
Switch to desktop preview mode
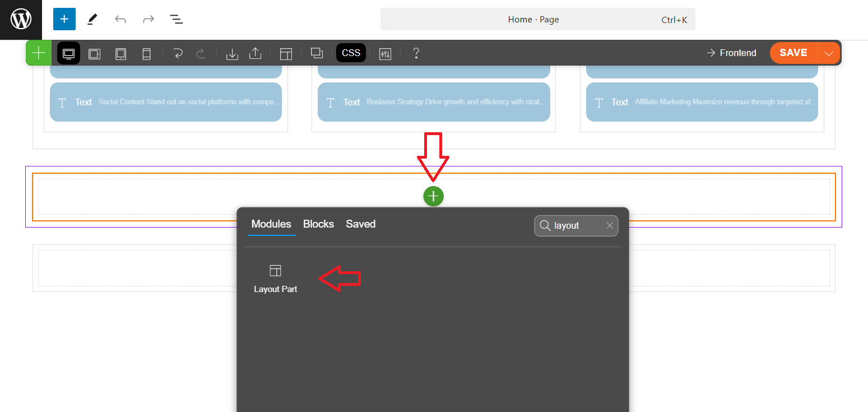[69, 53]
